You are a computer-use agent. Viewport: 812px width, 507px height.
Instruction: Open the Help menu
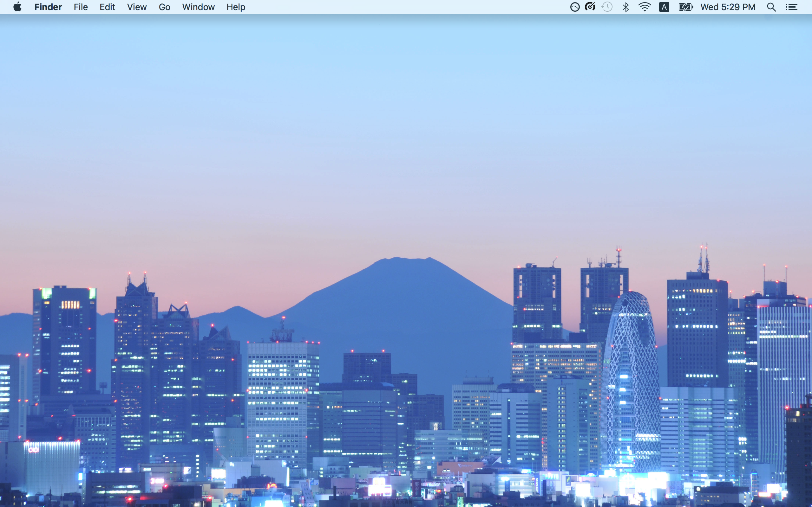click(x=236, y=7)
